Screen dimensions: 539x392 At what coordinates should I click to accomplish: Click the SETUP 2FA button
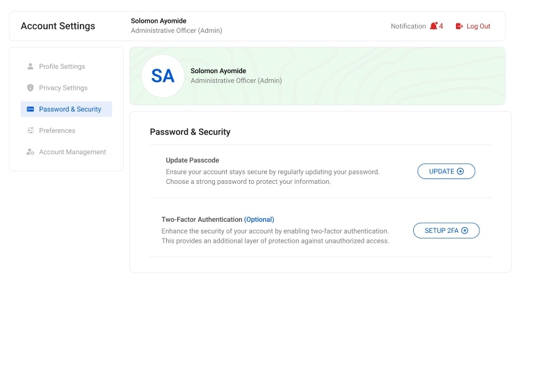tap(446, 230)
